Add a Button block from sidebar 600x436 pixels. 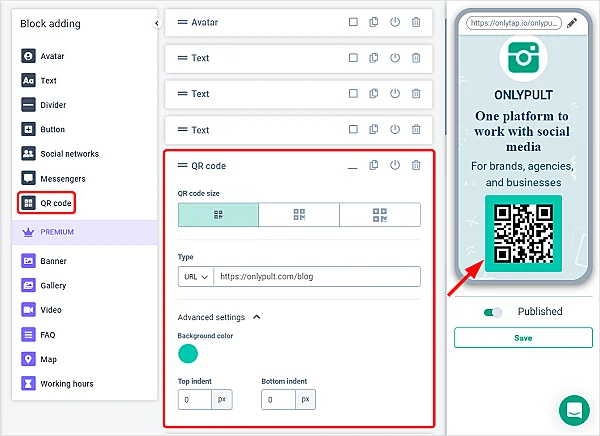coord(52,129)
